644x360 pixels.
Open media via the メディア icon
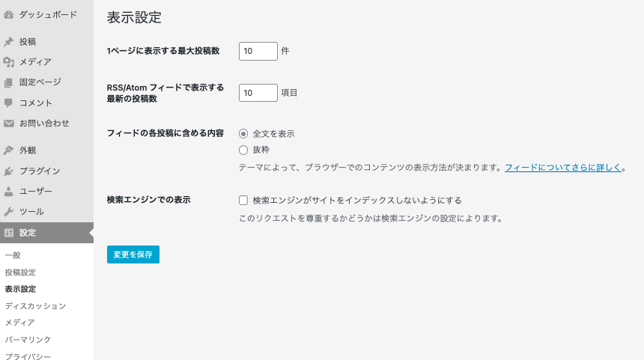tap(9, 62)
